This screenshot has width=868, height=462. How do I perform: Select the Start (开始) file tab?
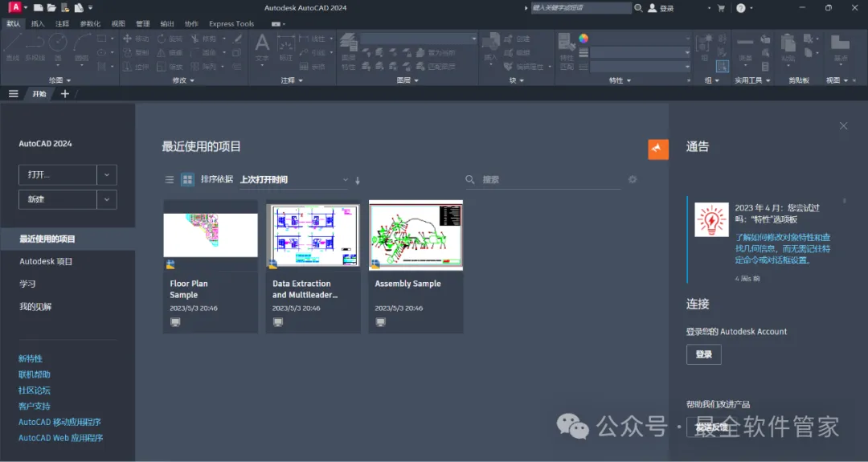39,94
